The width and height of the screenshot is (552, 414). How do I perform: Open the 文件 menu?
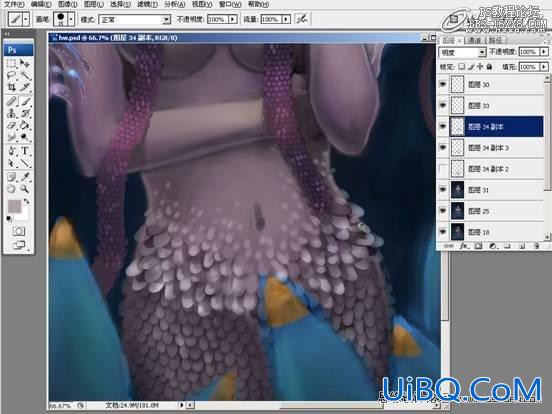(x=14, y=4)
